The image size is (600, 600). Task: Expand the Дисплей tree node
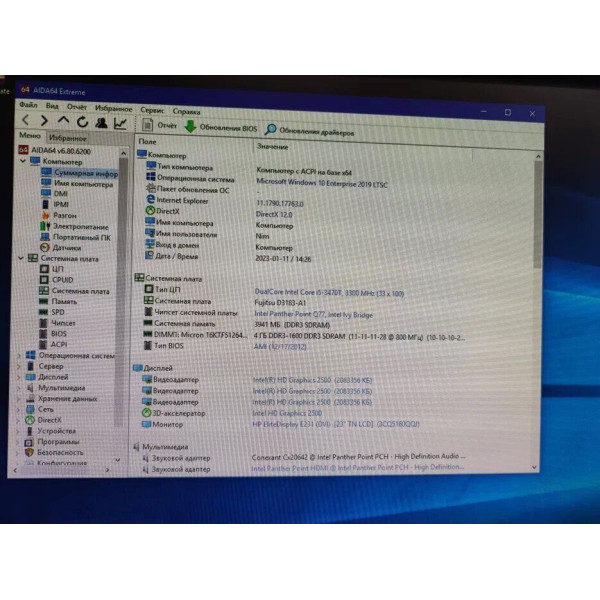point(19,377)
